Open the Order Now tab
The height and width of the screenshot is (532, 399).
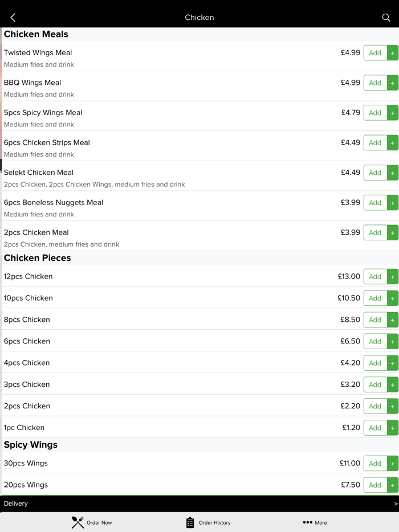[x=92, y=522]
